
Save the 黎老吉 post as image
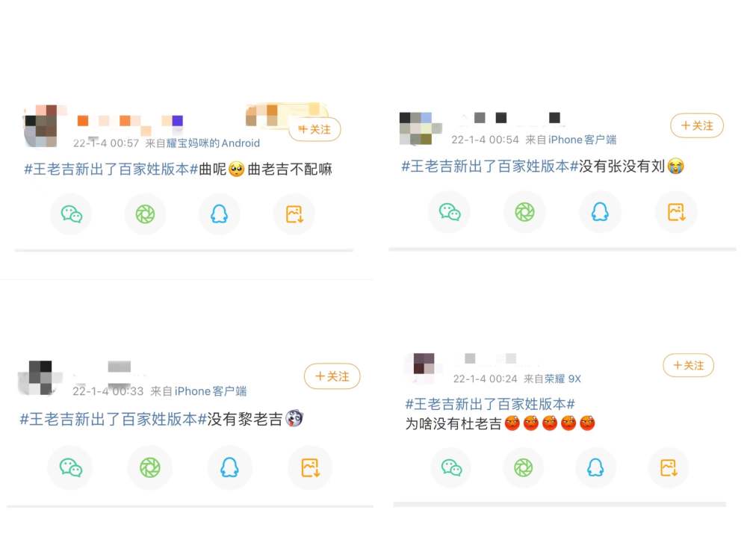click(x=310, y=467)
